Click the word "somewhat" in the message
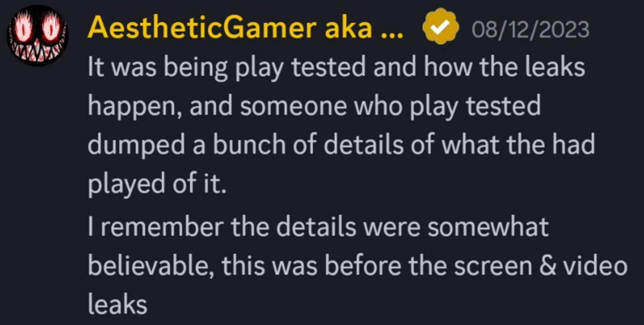This screenshot has height=325, width=644. coord(488,227)
